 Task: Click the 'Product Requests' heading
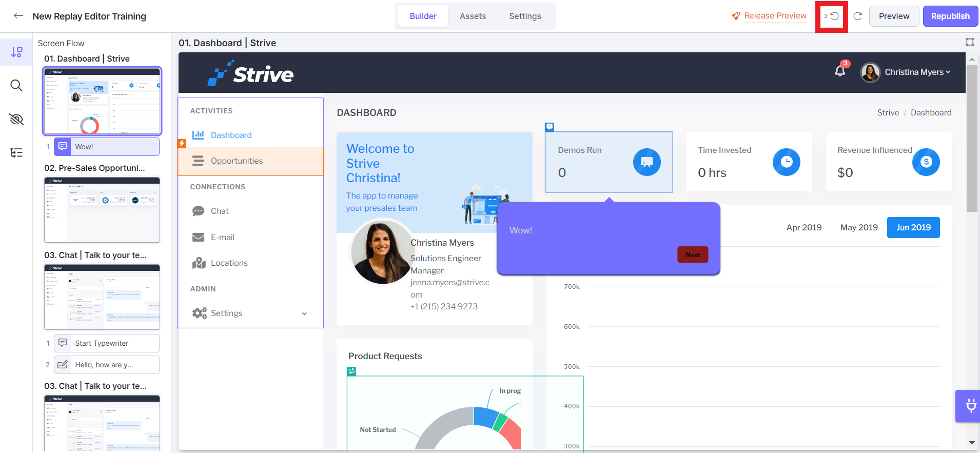point(385,356)
